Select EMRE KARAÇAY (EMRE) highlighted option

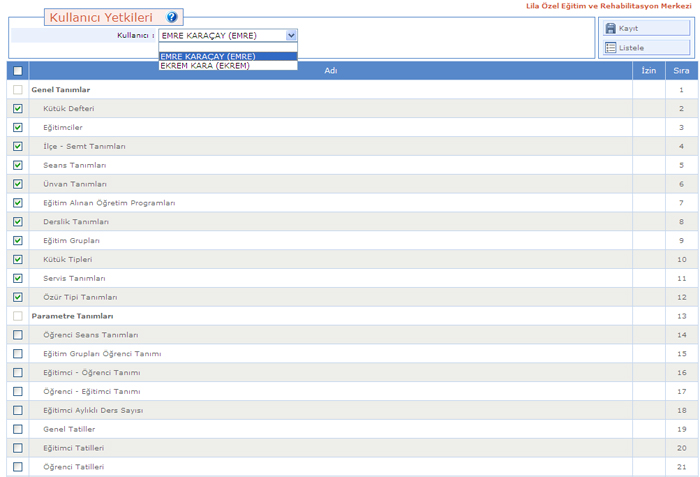(207, 56)
